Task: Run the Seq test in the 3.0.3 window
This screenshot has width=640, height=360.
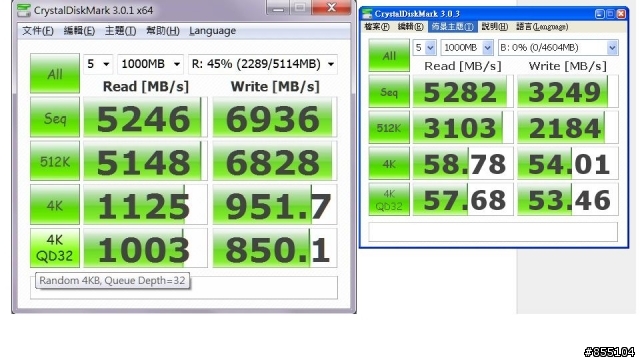Action: pyautogui.click(x=389, y=91)
